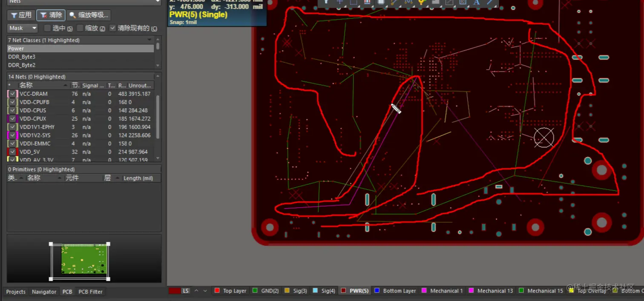The width and height of the screenshot is (644, 301).
Task: Toggle the VDDI-EMMC net checkbox
Action: pyautogui.click(x=13, y=144)
